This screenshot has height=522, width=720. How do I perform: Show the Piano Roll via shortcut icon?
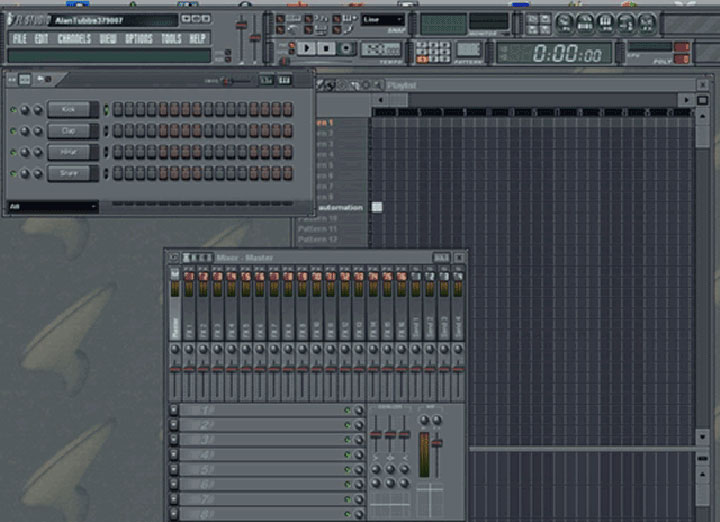(x=605, y=22)
